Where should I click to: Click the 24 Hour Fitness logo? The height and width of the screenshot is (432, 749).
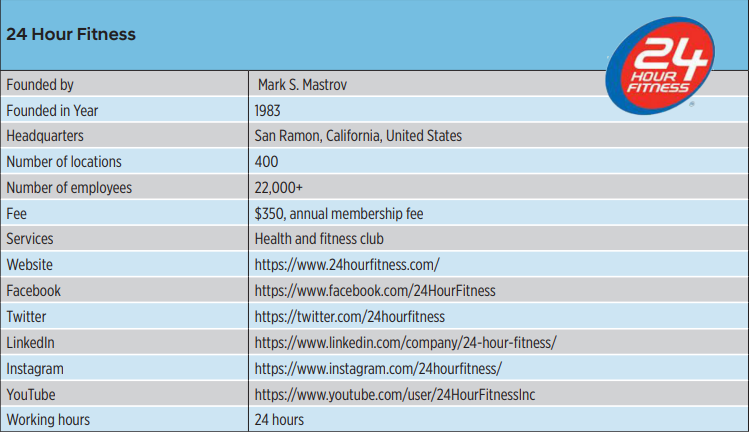pos(660,66)
